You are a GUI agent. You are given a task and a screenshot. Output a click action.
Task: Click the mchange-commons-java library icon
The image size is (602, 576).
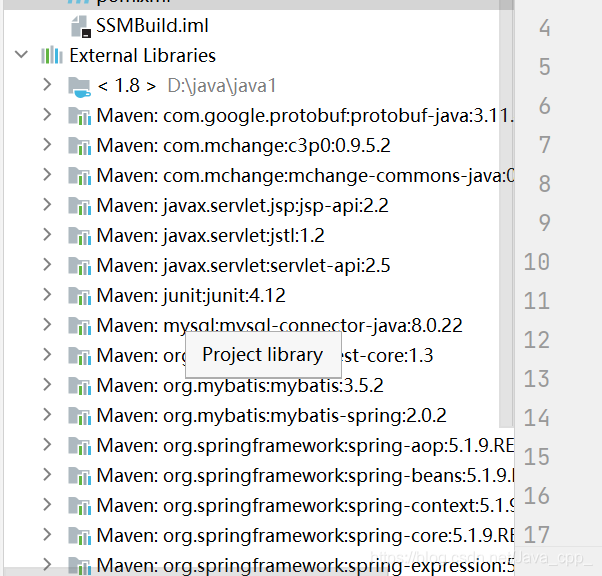click(79, 176)
